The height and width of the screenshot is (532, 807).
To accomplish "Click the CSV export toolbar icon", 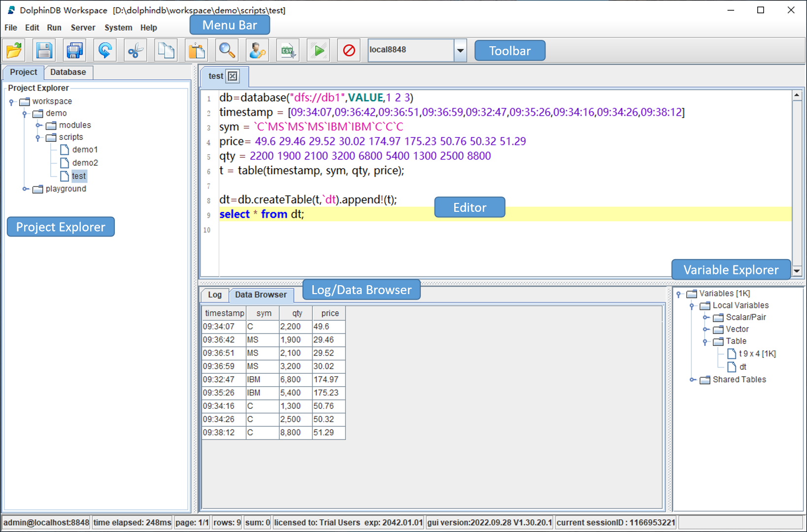I will pyautogui.click(x=288, y=50).
